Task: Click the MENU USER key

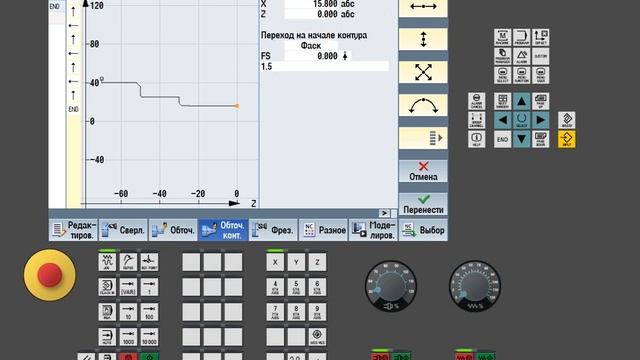Action: tap(540, 75)
